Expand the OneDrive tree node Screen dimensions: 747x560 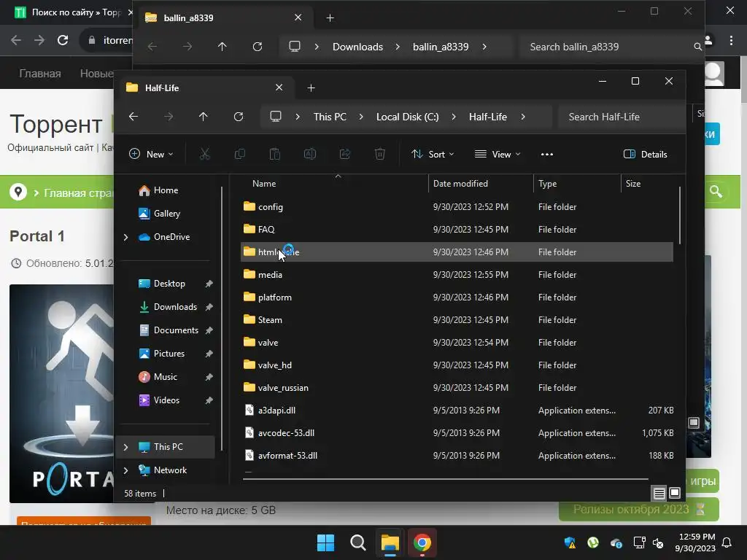click(125, 237)
